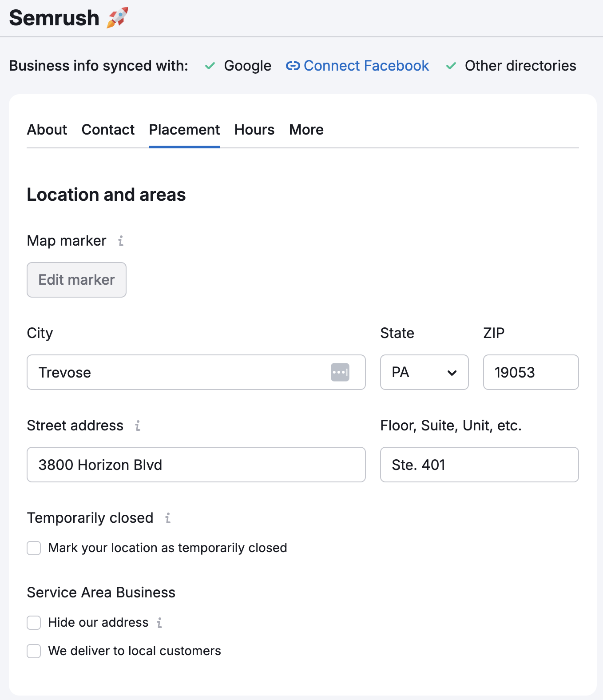The image size is (603, 700).
Task: Click info icon beside Hide our address
Action: tap(159, 623)
